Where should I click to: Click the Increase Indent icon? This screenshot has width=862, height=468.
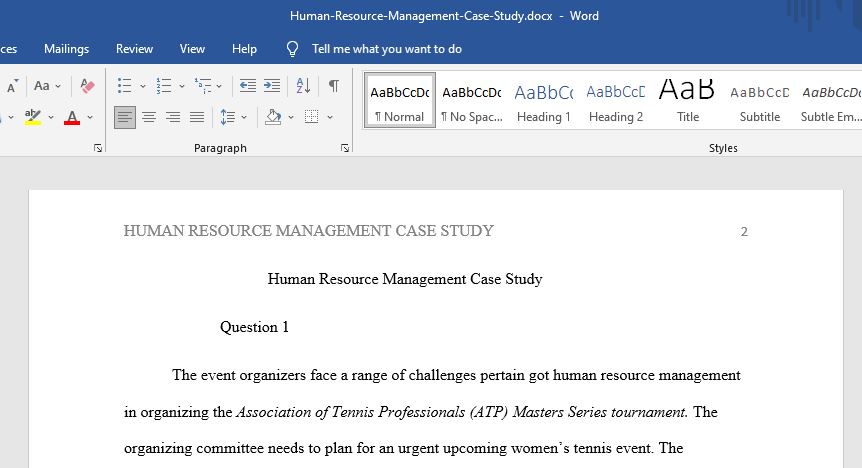pyautogui.click(x=272, y=86)
